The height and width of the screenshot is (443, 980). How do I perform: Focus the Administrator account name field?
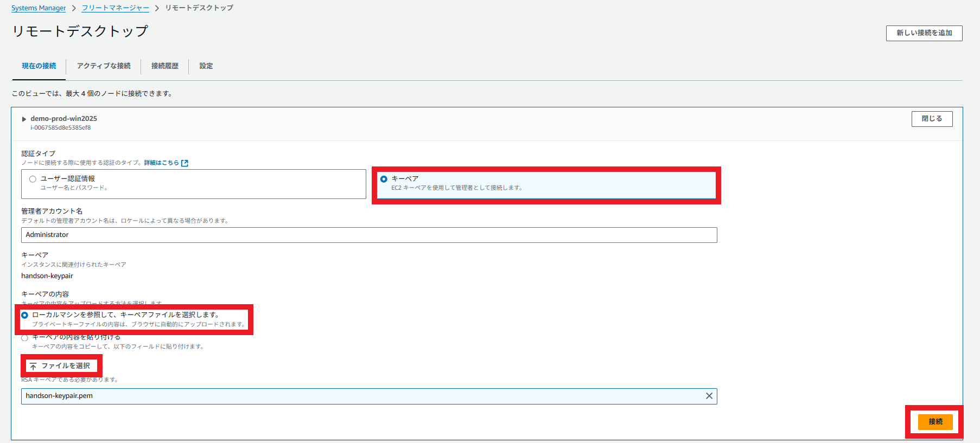369,235
